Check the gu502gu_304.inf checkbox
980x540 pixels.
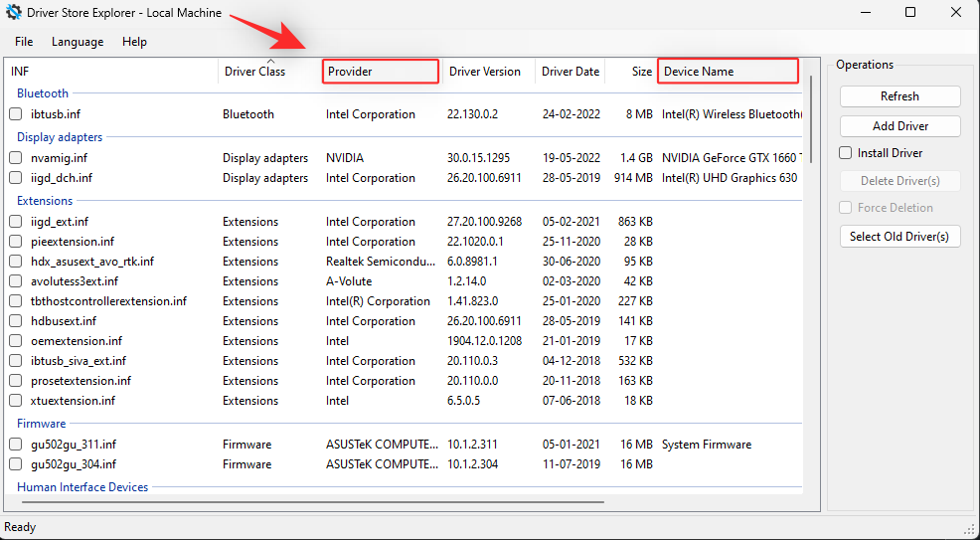(x=16, y=464)
